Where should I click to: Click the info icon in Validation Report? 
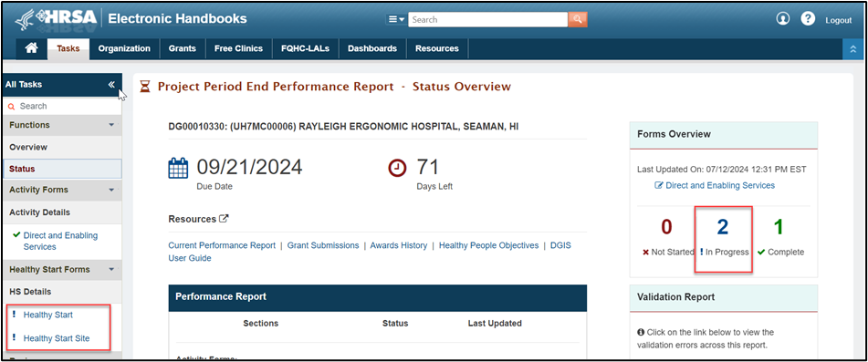641,332
